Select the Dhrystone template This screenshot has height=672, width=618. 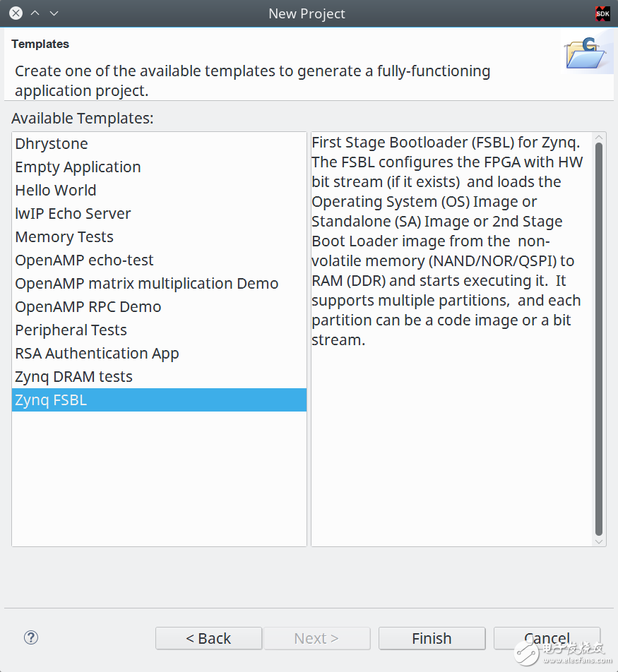pos(51,143)
